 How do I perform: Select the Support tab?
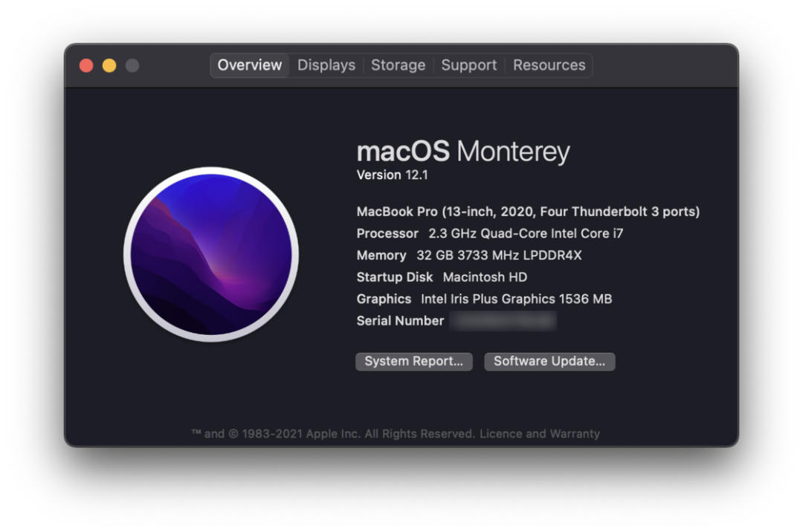coord(469,65)
